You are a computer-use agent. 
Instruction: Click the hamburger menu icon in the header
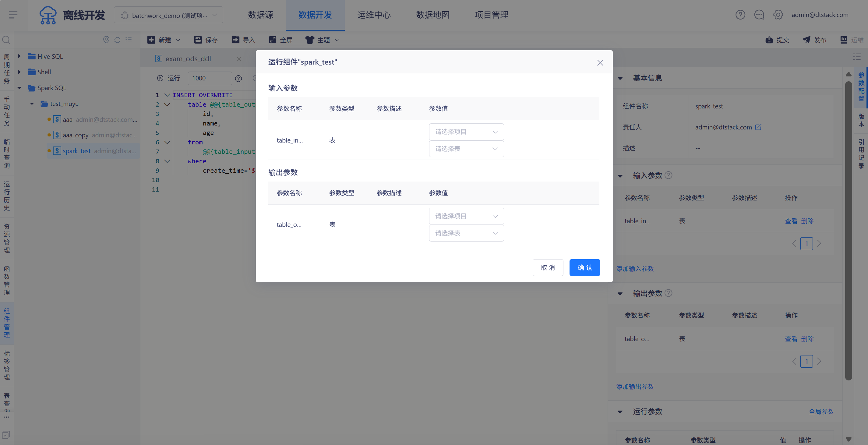tap(13, 15)
